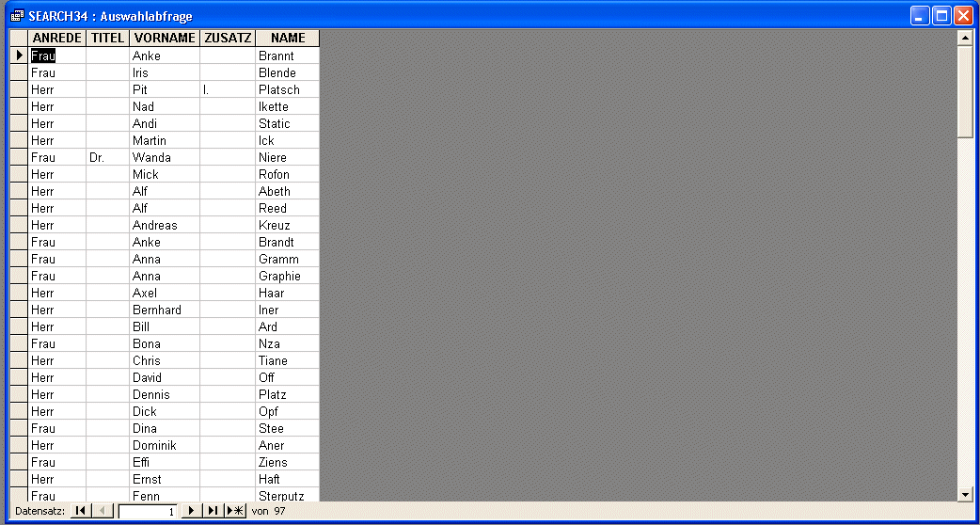Click ZUSATZ cell 'I.' in Platsch row
The image size is (980, 525).
228,89
